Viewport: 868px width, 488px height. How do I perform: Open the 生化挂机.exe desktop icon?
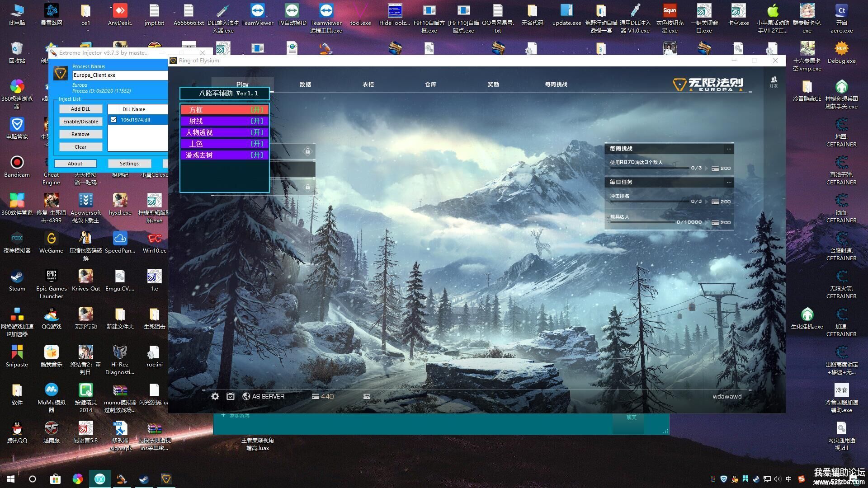tap(807, 318)
